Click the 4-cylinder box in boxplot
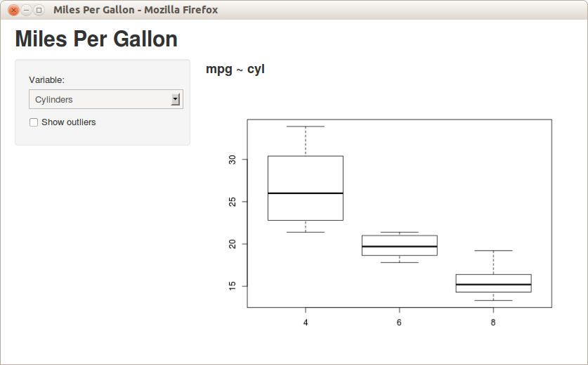The width and height of the screenshot is (588, 365). (306, 188)
